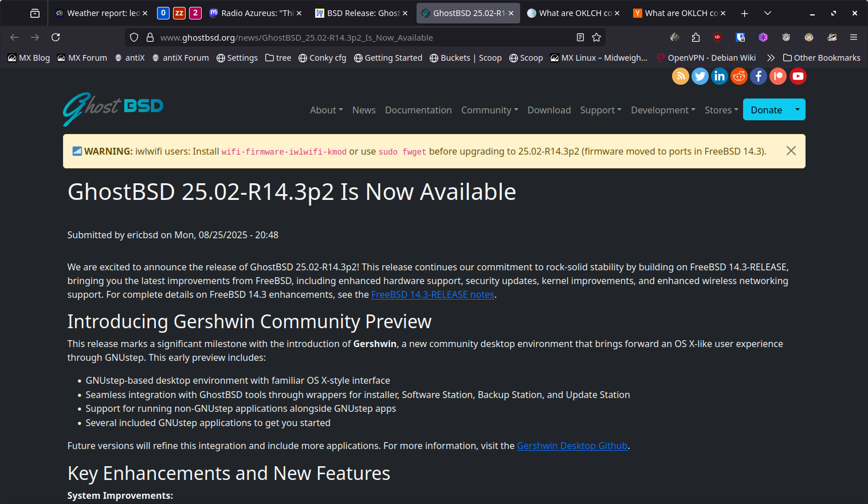
Task: Open the Twitter social icon
Action: (x=700, y=76)
